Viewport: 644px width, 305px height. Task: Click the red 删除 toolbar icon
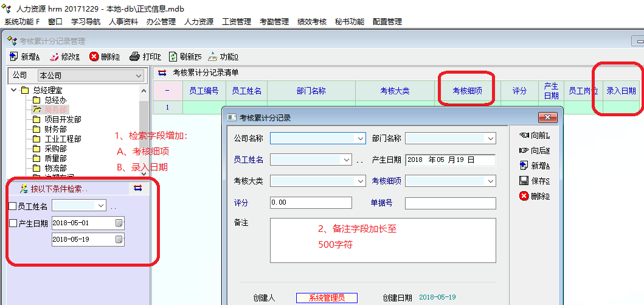[x=94, y=57]
